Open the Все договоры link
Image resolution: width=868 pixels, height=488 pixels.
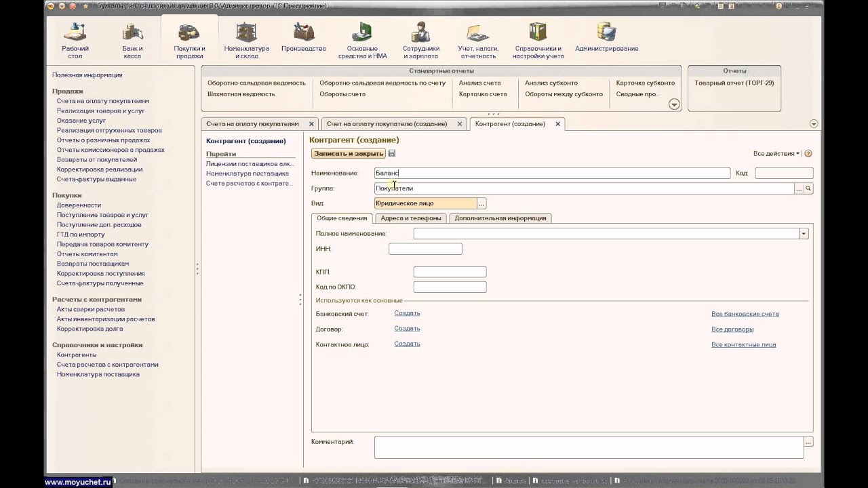coord(732,329)
